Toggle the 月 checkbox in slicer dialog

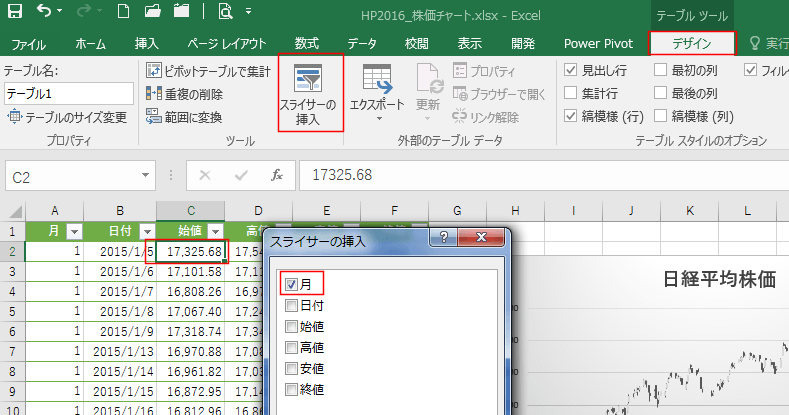[291, 285]
